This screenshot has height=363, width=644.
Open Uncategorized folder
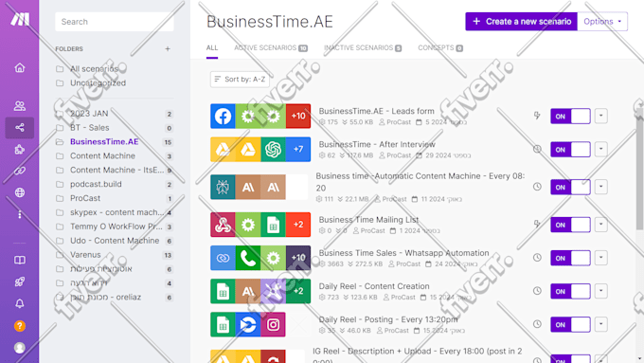[98, 83]
